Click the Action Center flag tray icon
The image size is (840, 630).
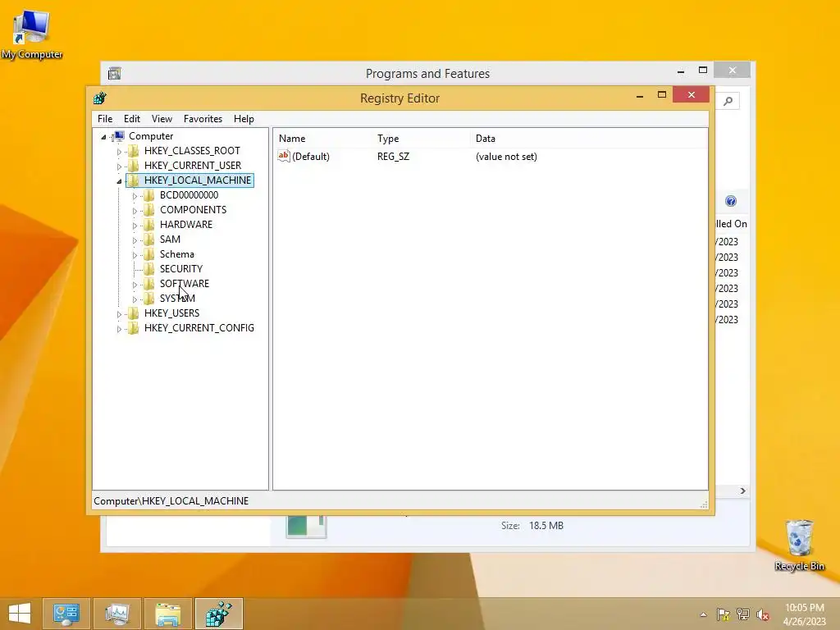coord(724,614)
